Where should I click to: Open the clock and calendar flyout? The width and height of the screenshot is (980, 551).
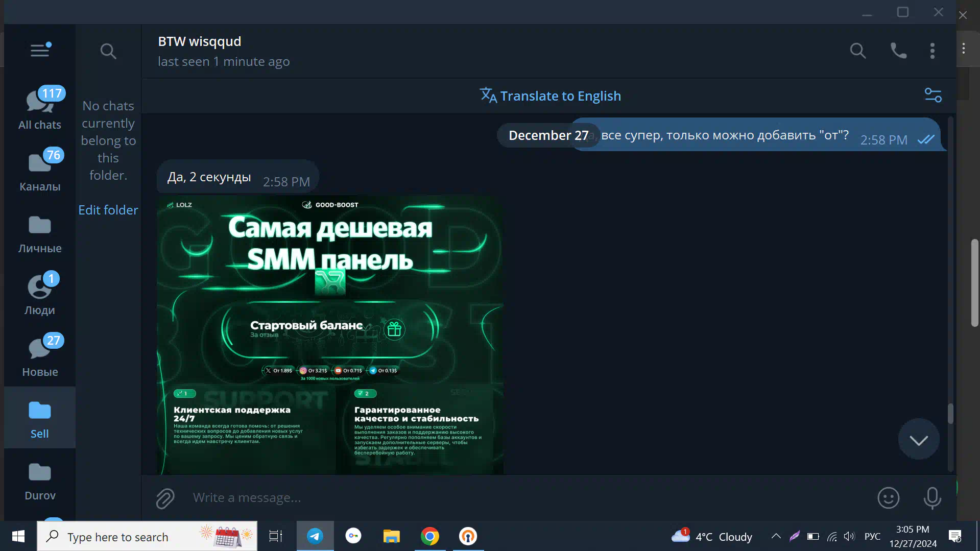point(913,536)
